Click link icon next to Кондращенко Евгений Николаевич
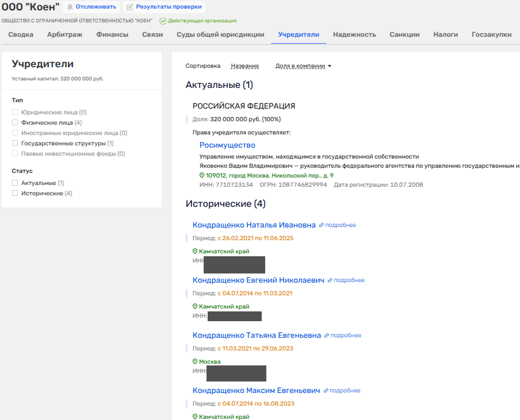 (x=330, y=280)
